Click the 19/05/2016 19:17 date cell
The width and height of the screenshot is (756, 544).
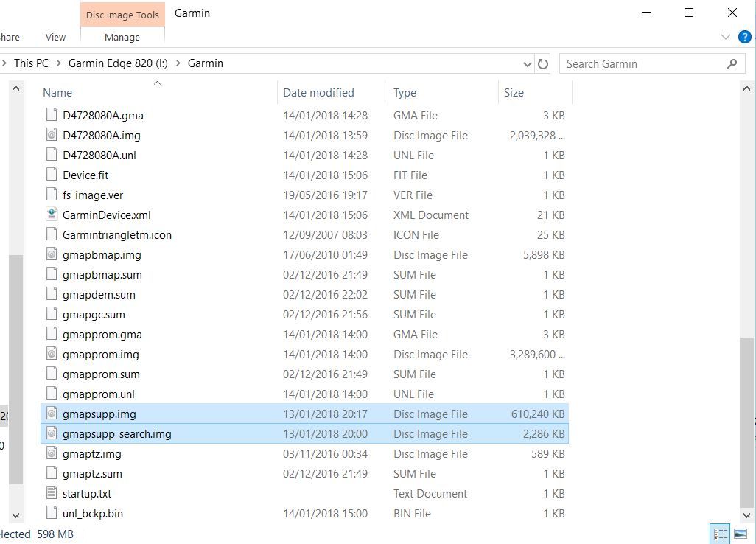coord(325,195)
